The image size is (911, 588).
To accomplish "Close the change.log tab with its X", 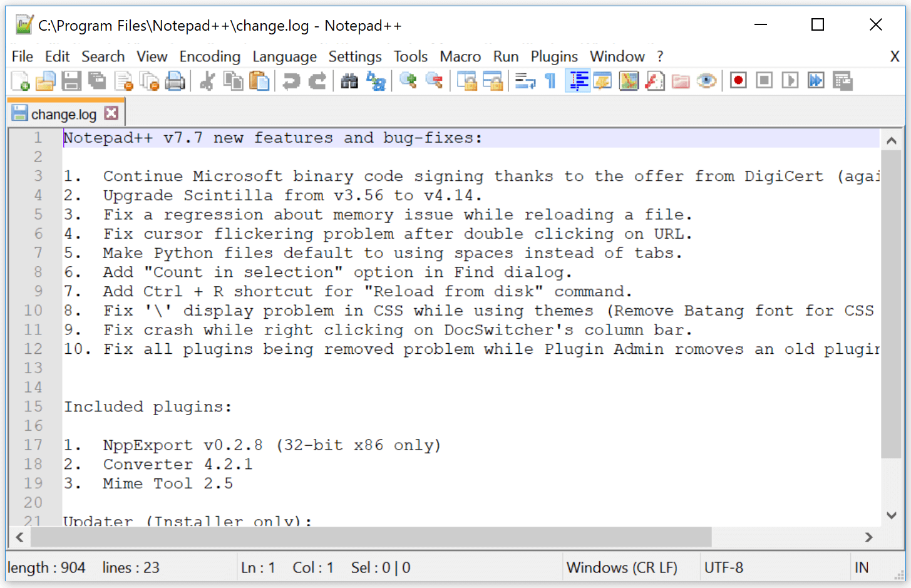I will pos(110,113).
